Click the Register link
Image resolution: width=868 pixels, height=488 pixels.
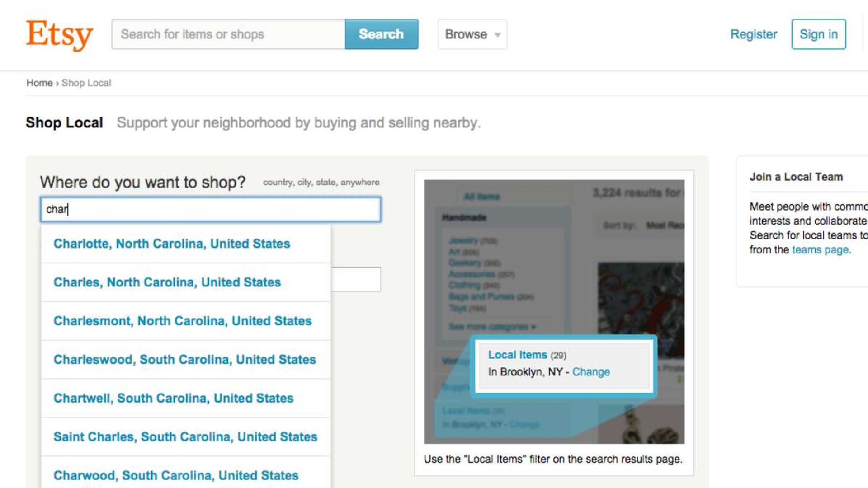(753, 34)
